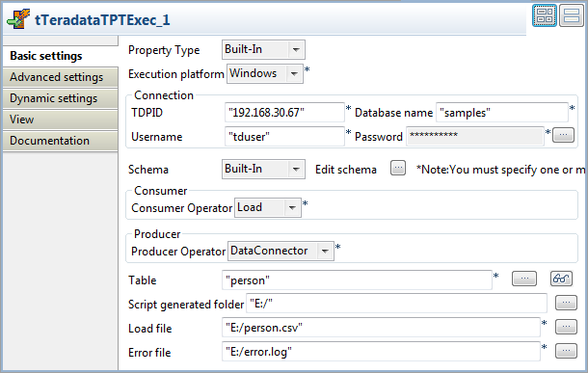588x373 pixels.
Task: Switch to the Advanced settings tab
Action: tap(61, 77)
